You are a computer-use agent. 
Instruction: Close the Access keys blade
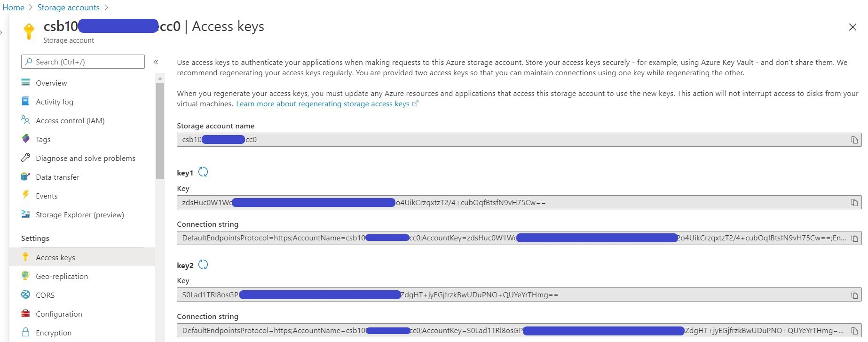tap(852, 27)
